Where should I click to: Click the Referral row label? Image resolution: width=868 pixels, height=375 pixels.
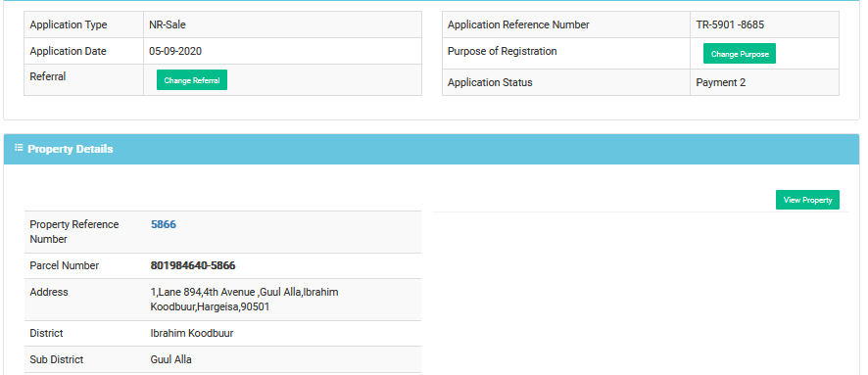48,77
